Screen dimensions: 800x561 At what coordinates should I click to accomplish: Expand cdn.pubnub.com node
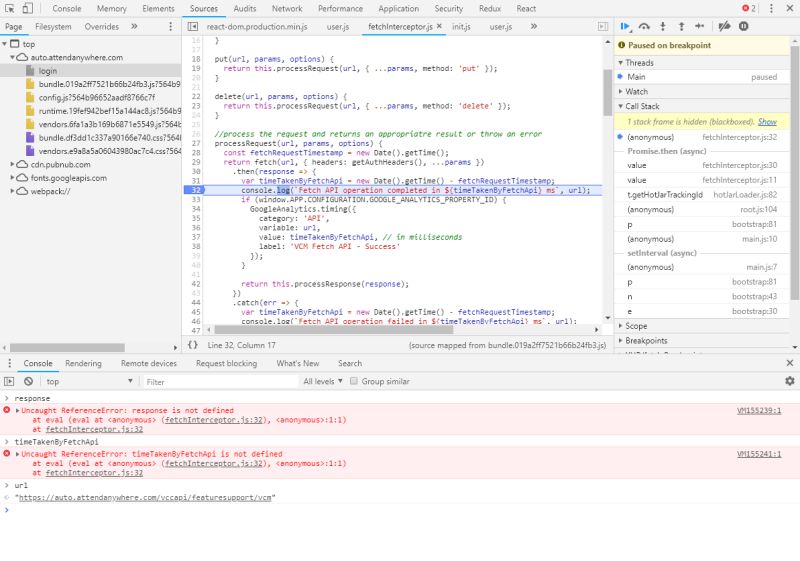pos(12,164)
